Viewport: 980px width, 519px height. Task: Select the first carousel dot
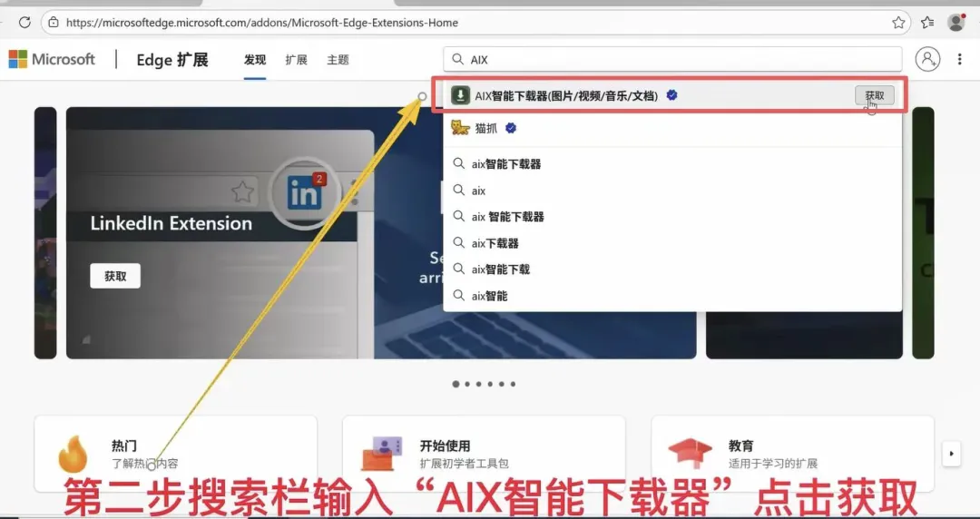[456, 384]
